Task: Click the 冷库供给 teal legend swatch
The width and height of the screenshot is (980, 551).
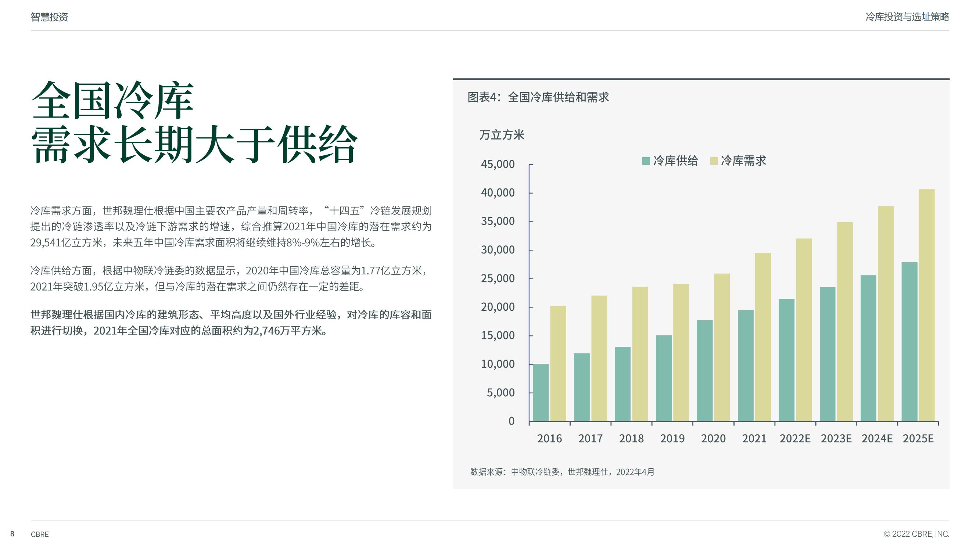Action: point(646,161)
